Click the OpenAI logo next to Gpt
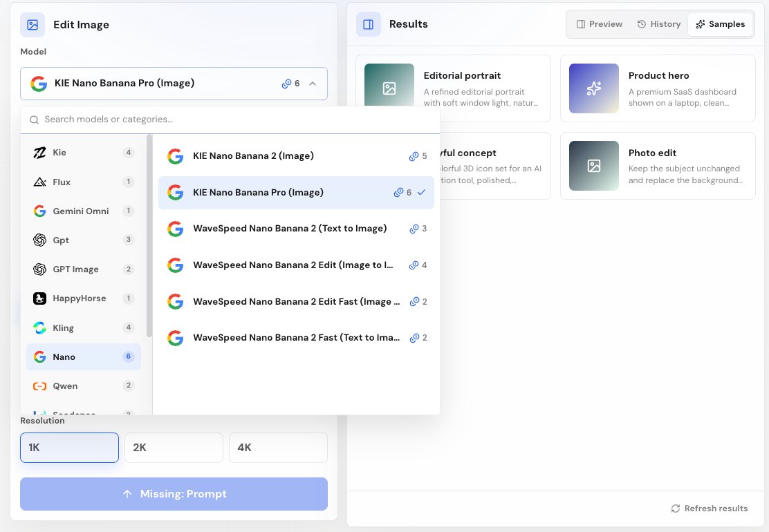Image resolution: width=769 pixels, height=532 pixels. [x=39, y=240]
